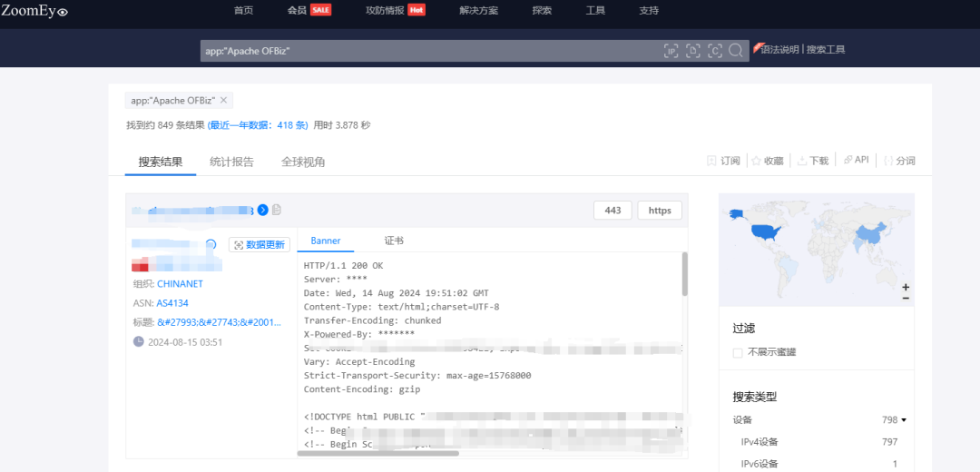This screenshot has width=980, height=472.
Task: Click the magnifier search icon
Action: pos(736,51)
